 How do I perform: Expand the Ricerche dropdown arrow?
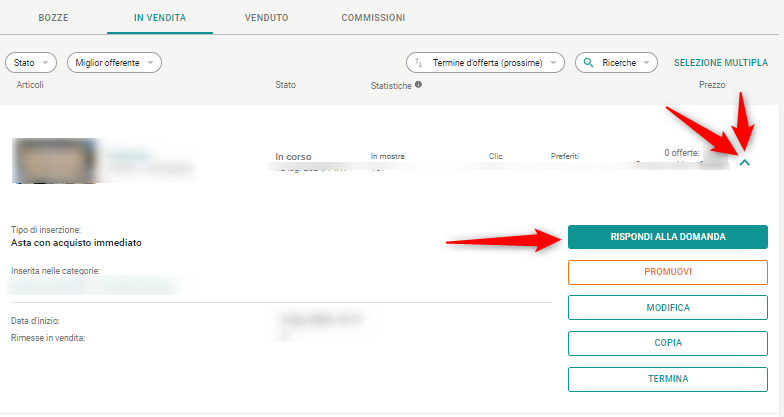point(648,62)
